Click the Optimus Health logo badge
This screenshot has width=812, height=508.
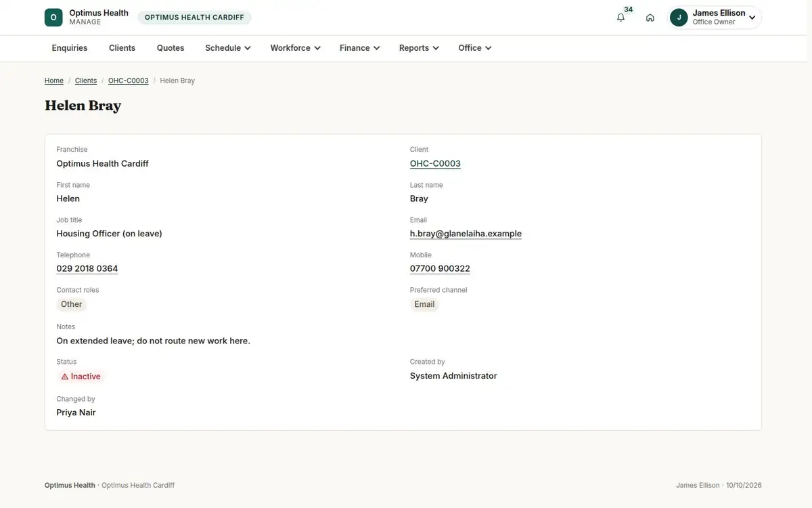click(53, 18)
